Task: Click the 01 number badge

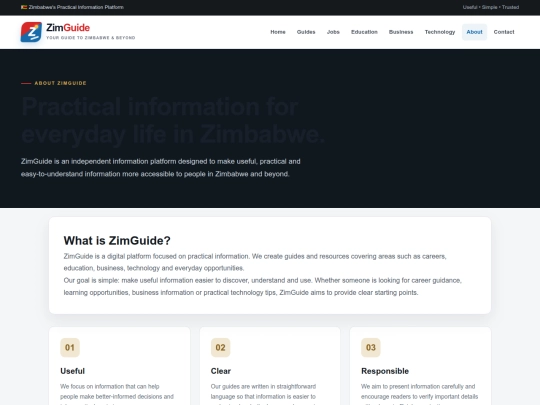Action: click(70, 347)
